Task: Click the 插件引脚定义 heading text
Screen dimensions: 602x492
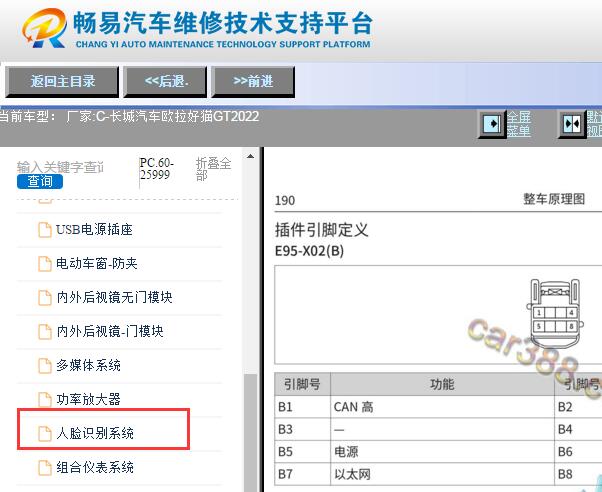Action: point(322,230)
